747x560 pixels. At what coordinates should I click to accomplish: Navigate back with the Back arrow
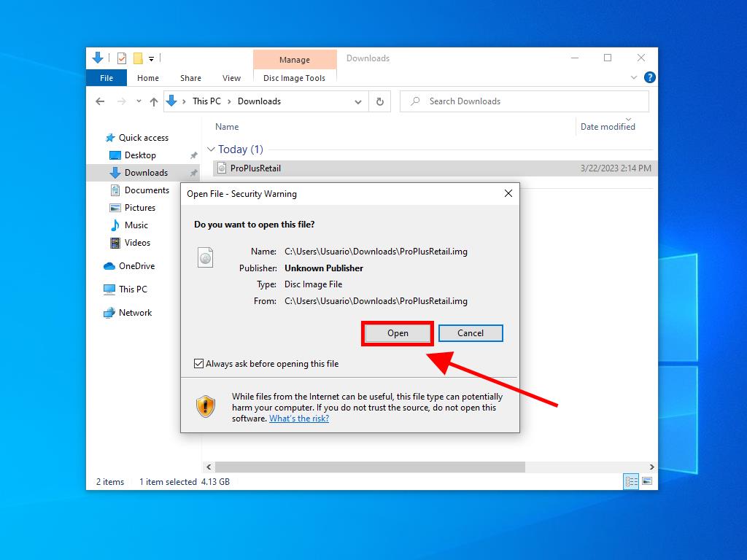coord(101,101)
